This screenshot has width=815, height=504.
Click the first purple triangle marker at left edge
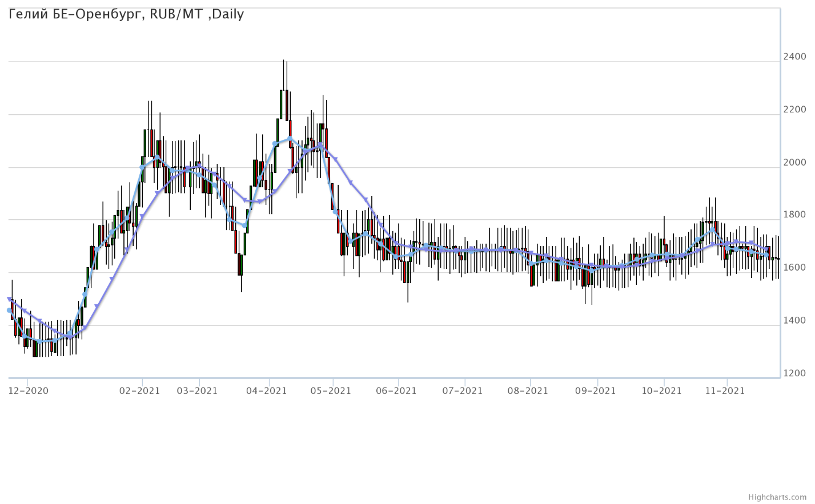pyautogui.click(x=9, y=299)
